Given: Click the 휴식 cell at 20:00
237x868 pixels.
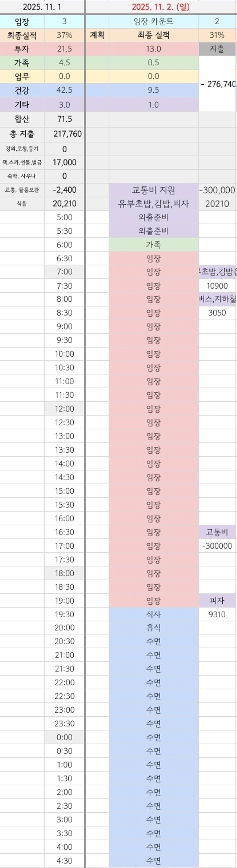Looking at the screenshot, I should coord(154,628).
